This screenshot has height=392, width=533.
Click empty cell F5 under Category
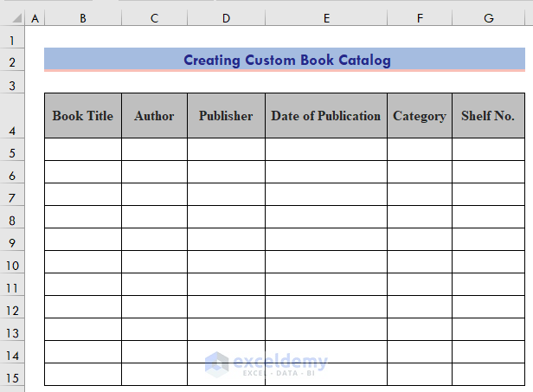420,149
